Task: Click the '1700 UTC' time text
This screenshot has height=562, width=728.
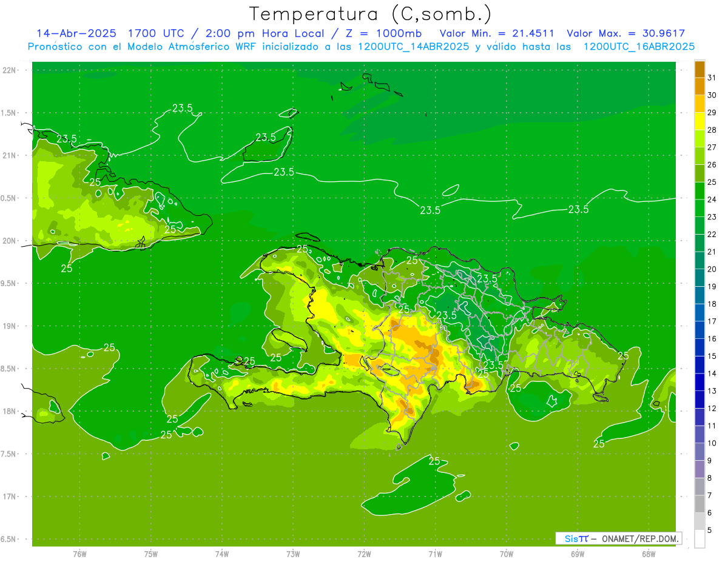Action: [155, 33]
